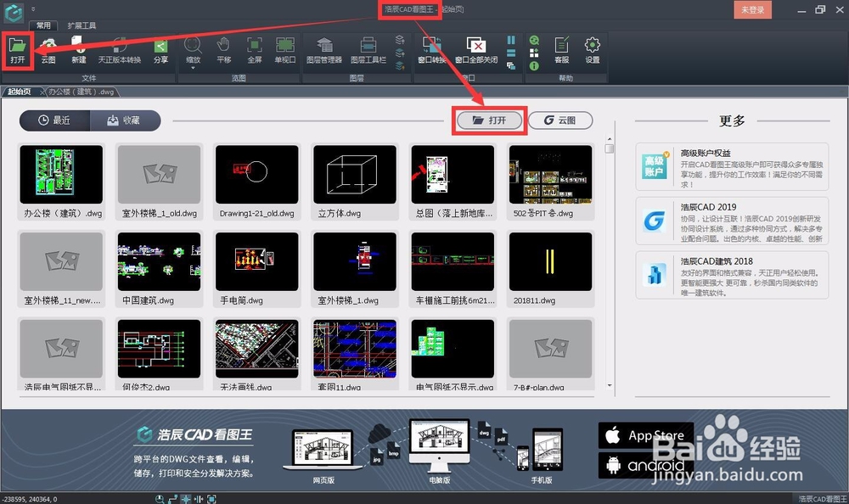
Task: Click the file list scroll-up arrow
Action: tap(610, 139)
